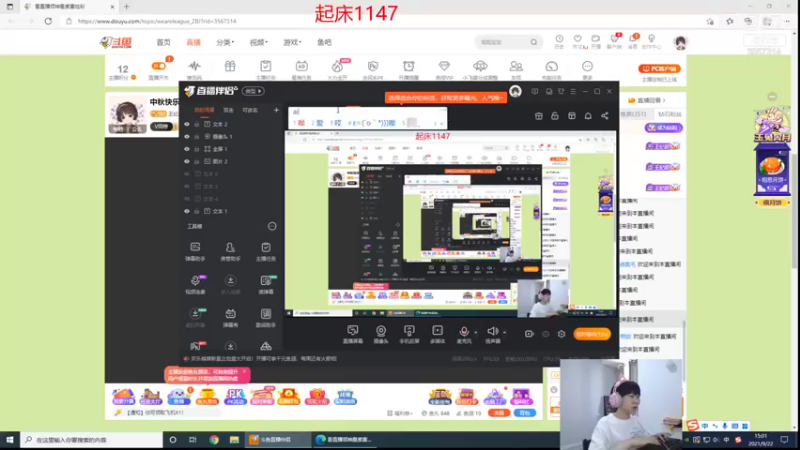The image size is (800, 450).
Task: Click the PC客户端 orange button
Action: (659, 68)
